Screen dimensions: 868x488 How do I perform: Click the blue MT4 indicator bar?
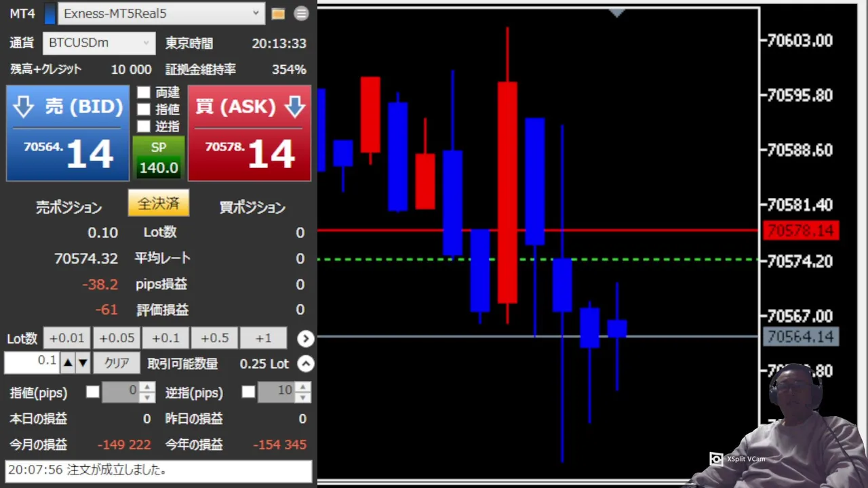coord(50,14)
